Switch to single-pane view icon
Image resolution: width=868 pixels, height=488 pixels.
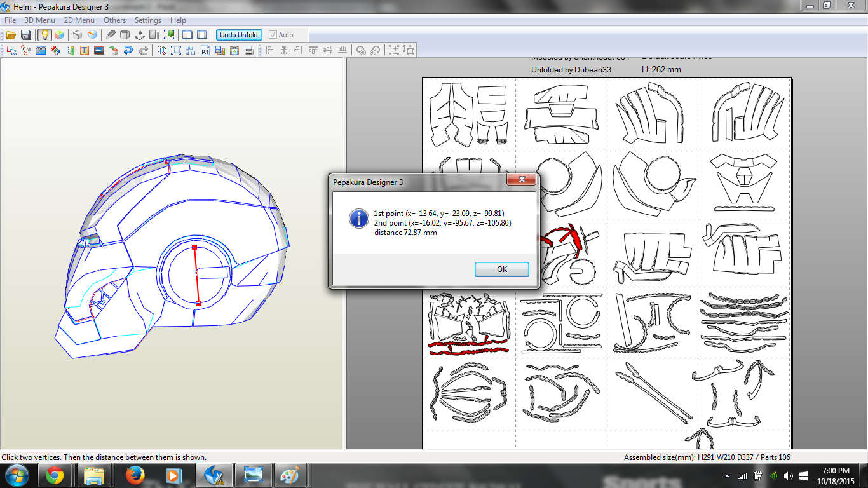click(201, 35)
